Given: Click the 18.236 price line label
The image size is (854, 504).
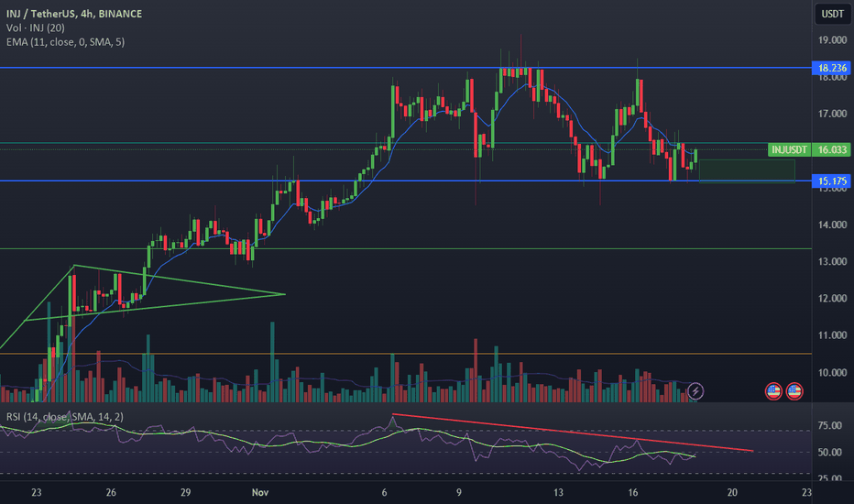Looking at the screenshot, I should pyautogui.click(x=832, y=68).
